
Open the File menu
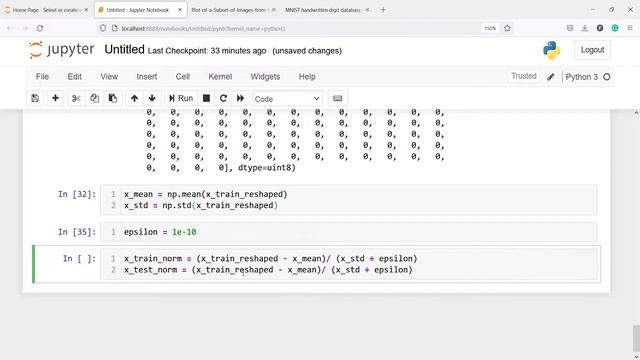(x=42, y=77)
